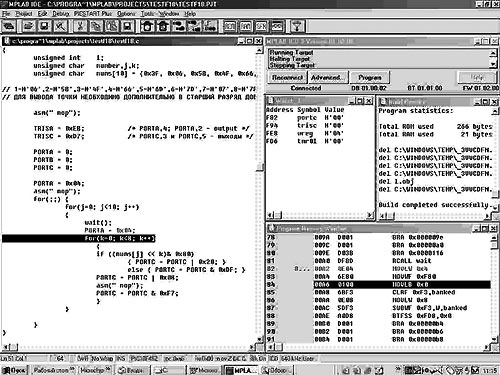The height and width of the screenshot is (375, 500).
Task: Click the save disk toolbar icon
Action: (44, 26)
